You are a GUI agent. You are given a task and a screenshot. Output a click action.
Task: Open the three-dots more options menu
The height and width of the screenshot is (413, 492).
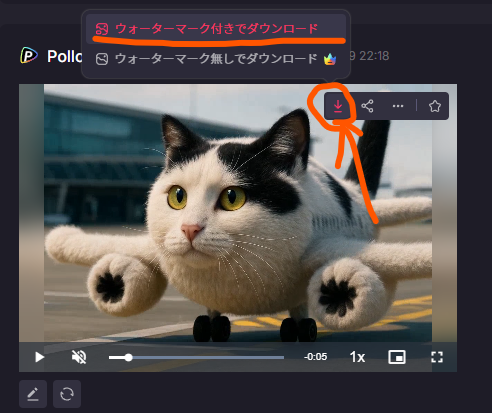[x=398, y=106]
